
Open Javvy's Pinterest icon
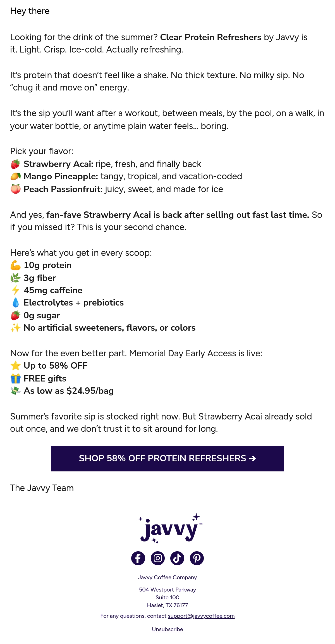tap(197, 558)
